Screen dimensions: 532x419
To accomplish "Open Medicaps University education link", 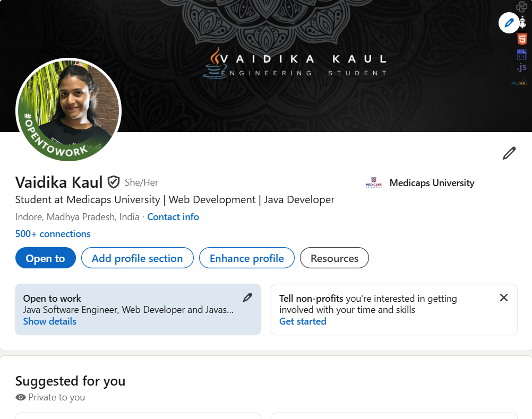I will click(432, 183).
